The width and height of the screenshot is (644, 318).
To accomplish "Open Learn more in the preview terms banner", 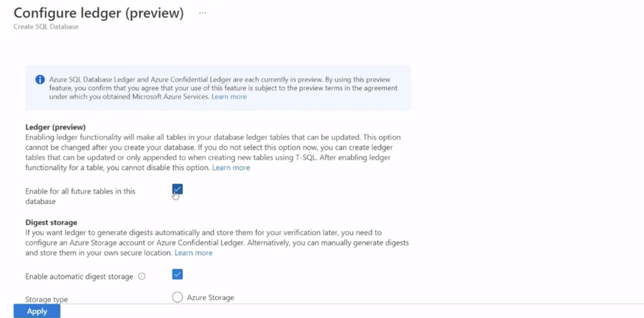I will [x=229, y=97].
